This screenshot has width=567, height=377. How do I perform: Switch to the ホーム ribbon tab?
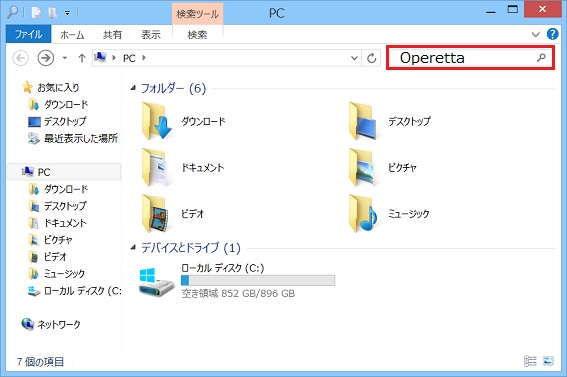click(72, 35)
